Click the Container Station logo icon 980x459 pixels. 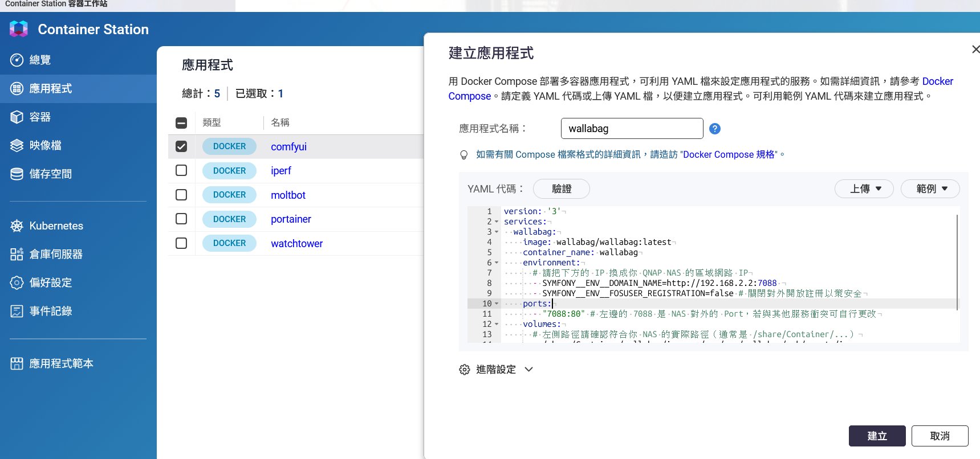point(19,29)
